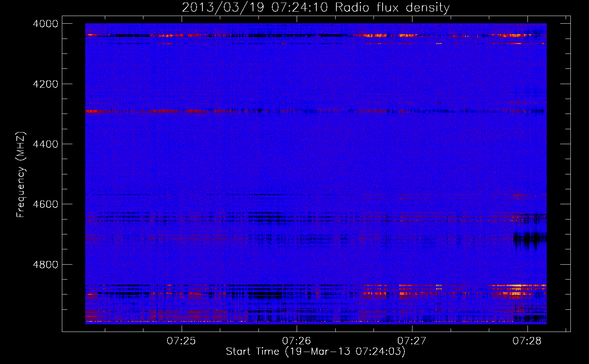Select the 4600 frequency axis label
589x364 pixels.
click(x=46, y=204)
